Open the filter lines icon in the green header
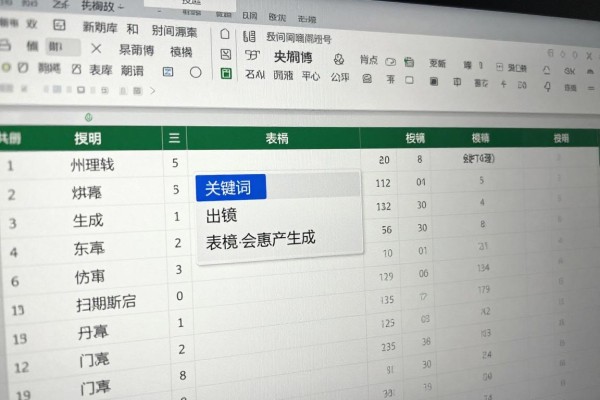This screenshot has height=400, width=600. tap(174, 138)
